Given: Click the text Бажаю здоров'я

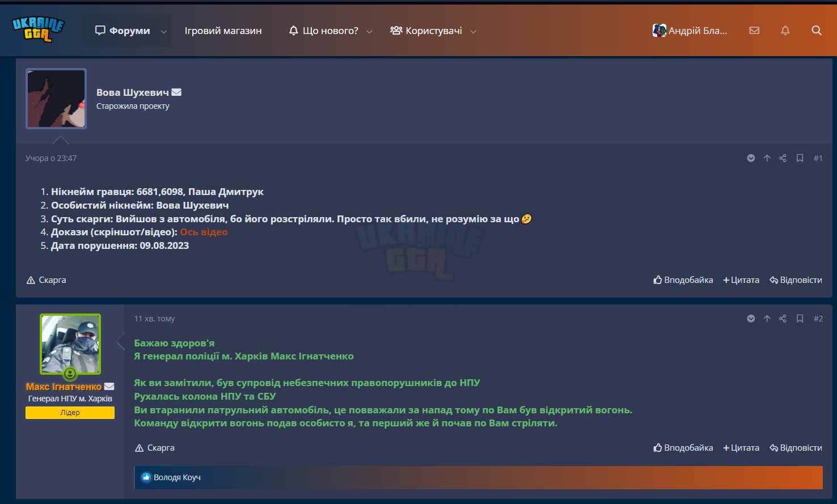Looking at the screenshot, I should [x=174, y=343].
